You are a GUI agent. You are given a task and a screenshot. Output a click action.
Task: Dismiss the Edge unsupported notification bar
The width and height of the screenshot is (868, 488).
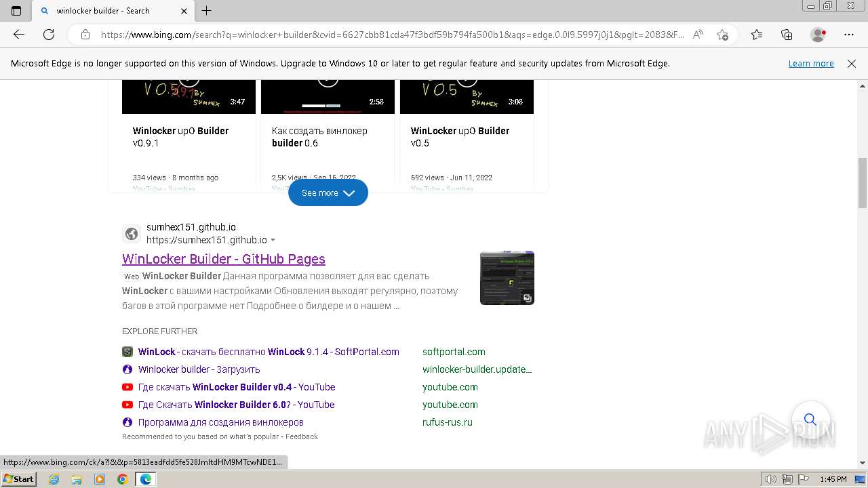852,63
